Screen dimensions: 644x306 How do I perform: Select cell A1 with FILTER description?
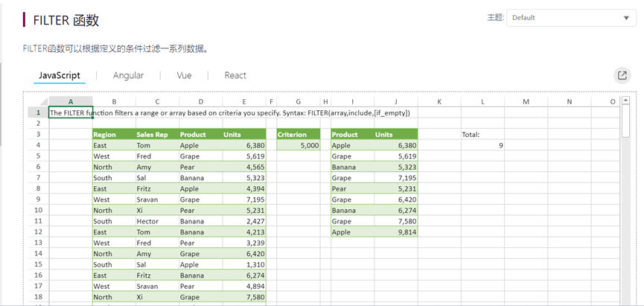pyautogui.click(x=71, y=112)
